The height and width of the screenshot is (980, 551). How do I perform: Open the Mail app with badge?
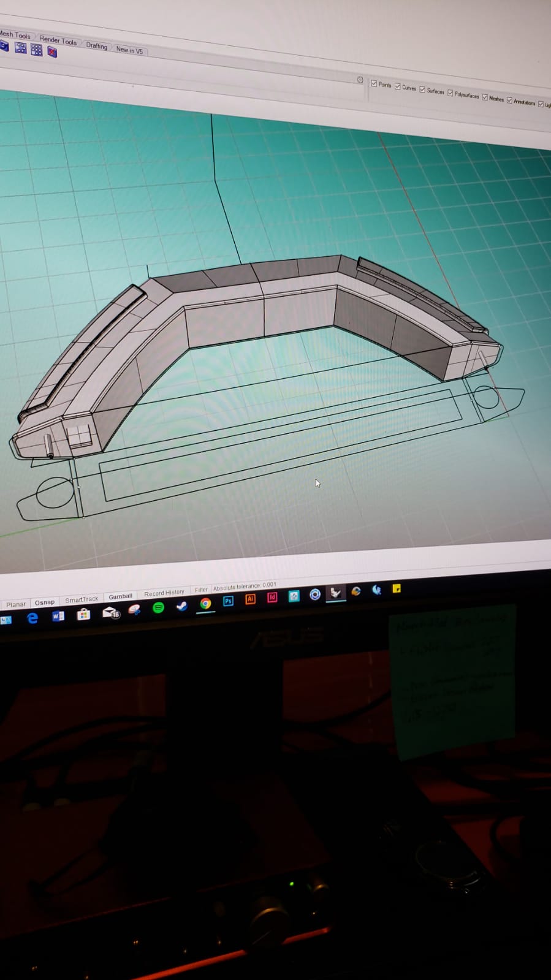pos(110,612)
